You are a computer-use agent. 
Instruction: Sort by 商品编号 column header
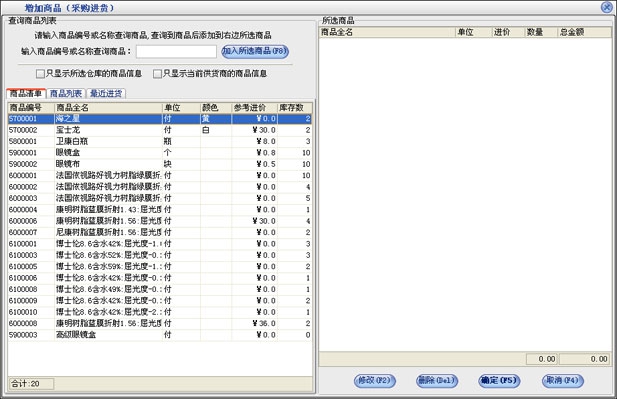pyautogui.click(x=31, y=107)
